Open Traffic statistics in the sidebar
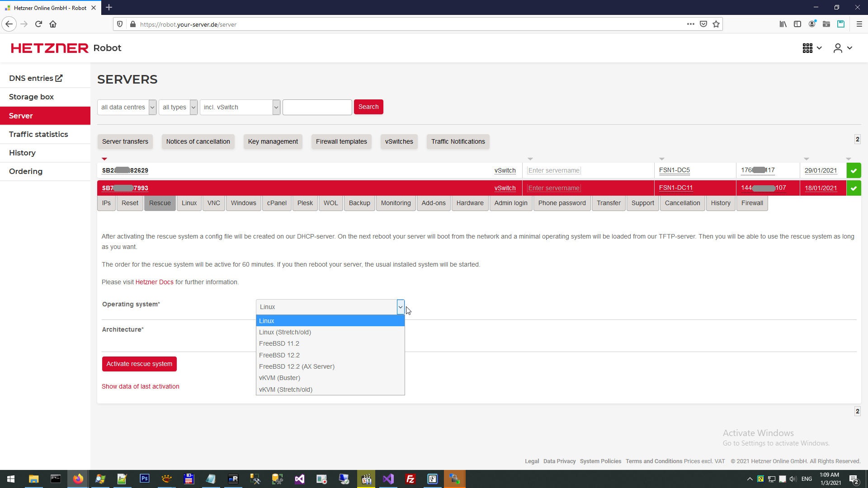 click(38, 134)
